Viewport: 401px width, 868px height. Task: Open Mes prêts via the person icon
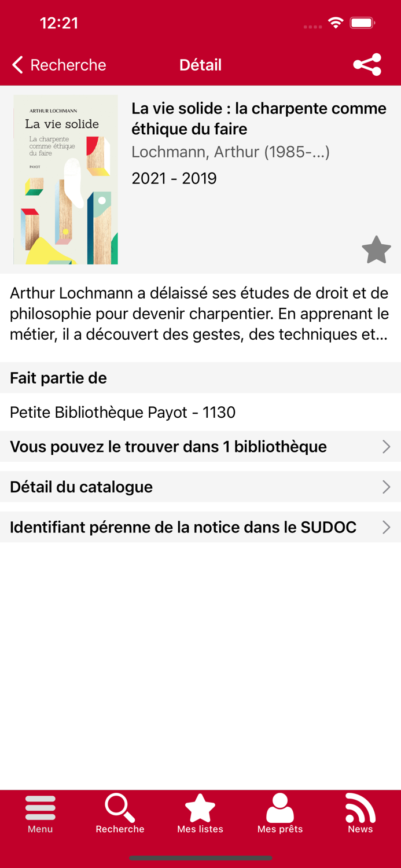[280, 811]
